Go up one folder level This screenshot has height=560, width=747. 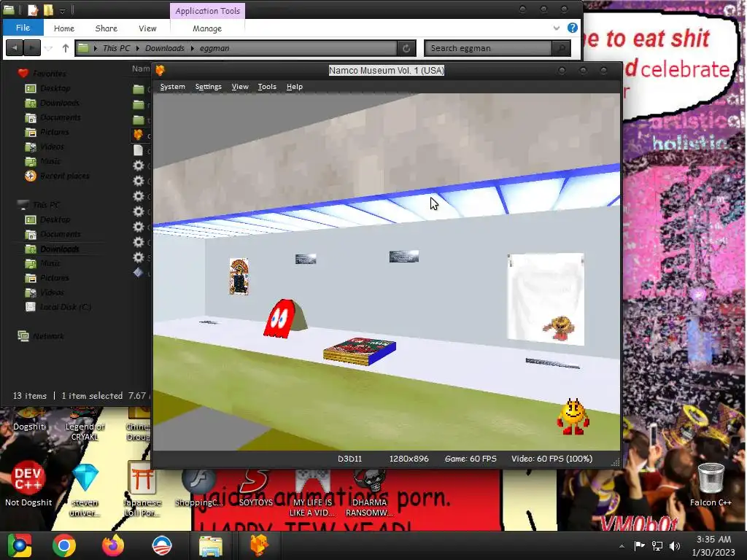click(66, 48)
